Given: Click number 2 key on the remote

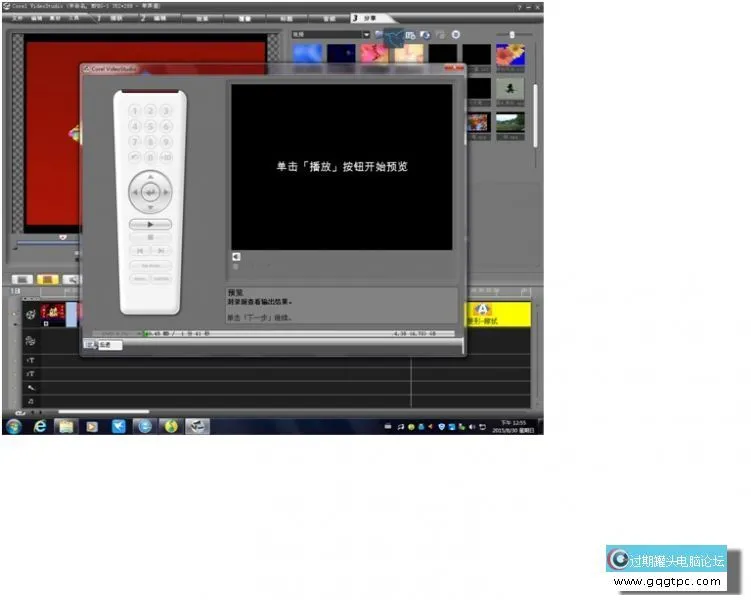Looking at the screenshot, I should point(150,111).
